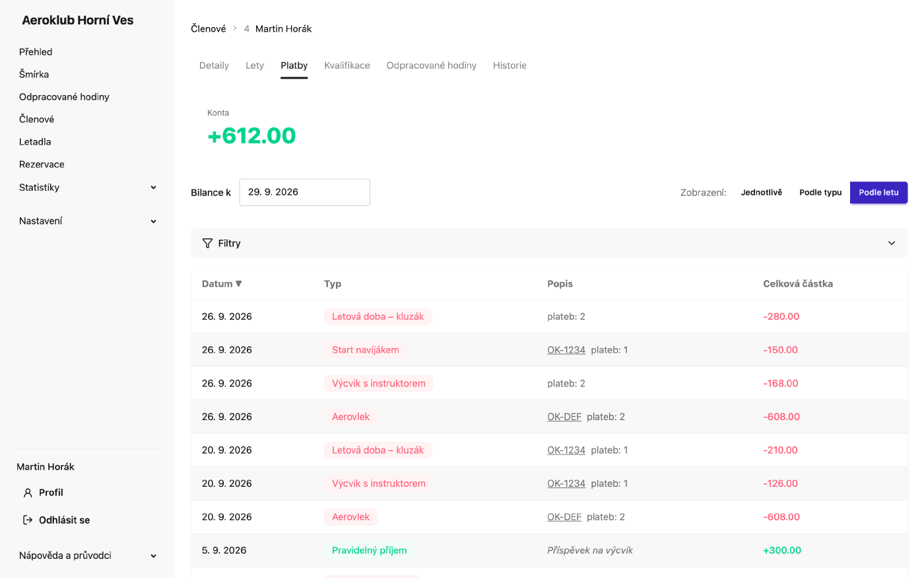This screenshot has width=924, height=578.
Task: Click the Profil person icon
Action: click(x=28, y=493)
